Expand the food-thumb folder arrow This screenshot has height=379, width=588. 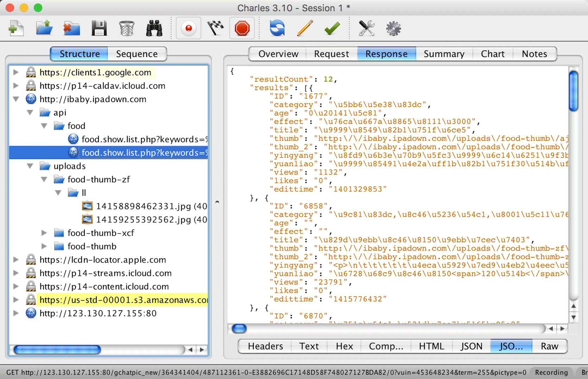click(x=44, y=246)
